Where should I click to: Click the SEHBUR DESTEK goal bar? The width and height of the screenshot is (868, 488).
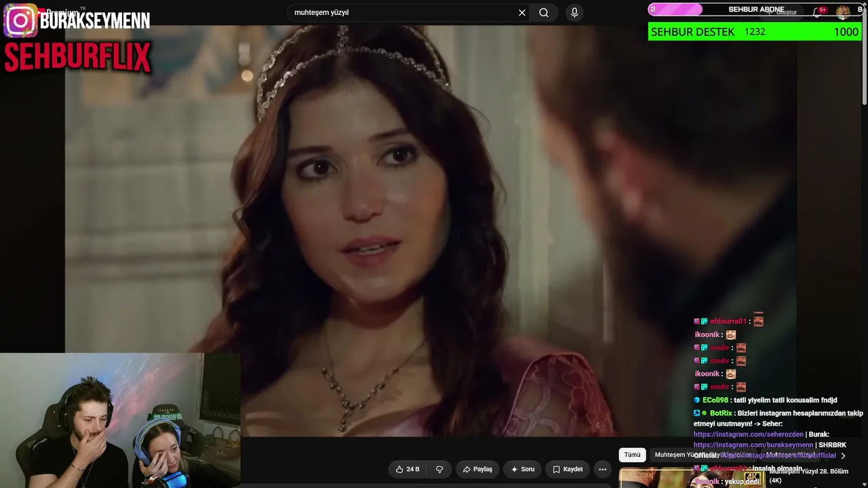pyautogui.click(x=754, y=32)
